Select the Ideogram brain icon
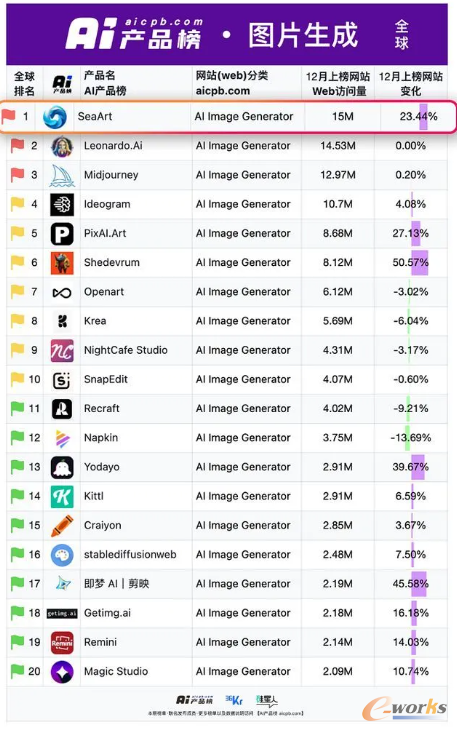The width and height of the screenshot is (457, 731). (x=62, y=204)
